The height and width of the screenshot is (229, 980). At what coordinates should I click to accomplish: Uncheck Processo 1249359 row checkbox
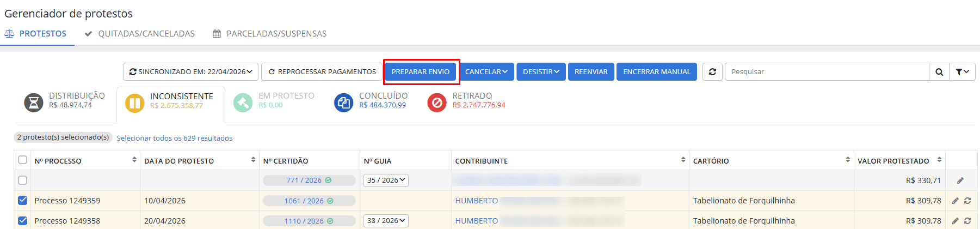click(22, 200)
